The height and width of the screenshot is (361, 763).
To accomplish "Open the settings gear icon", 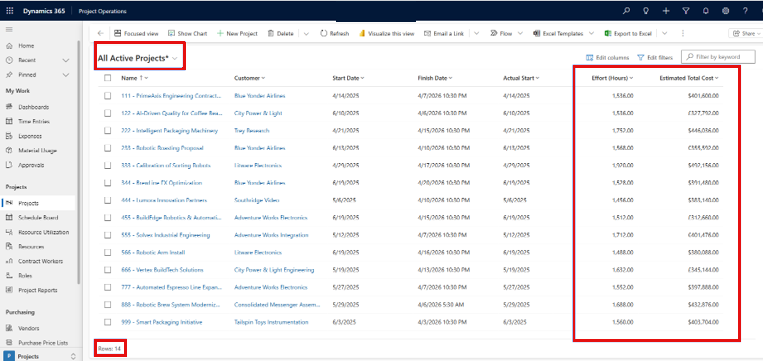I will (x=726, y=11).
